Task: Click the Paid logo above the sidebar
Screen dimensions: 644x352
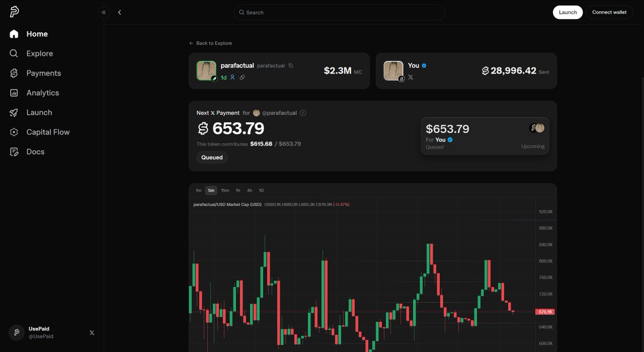Action: [x=14, y=12]
